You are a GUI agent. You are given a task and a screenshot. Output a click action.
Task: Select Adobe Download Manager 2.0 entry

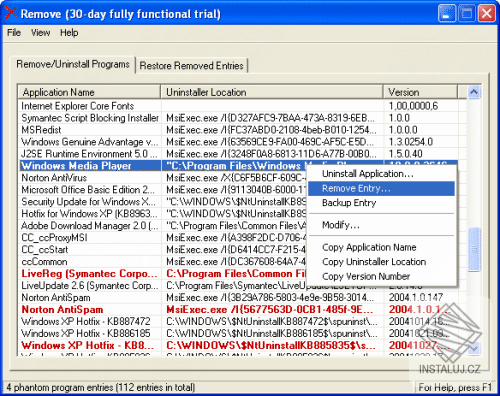[90, 226]
